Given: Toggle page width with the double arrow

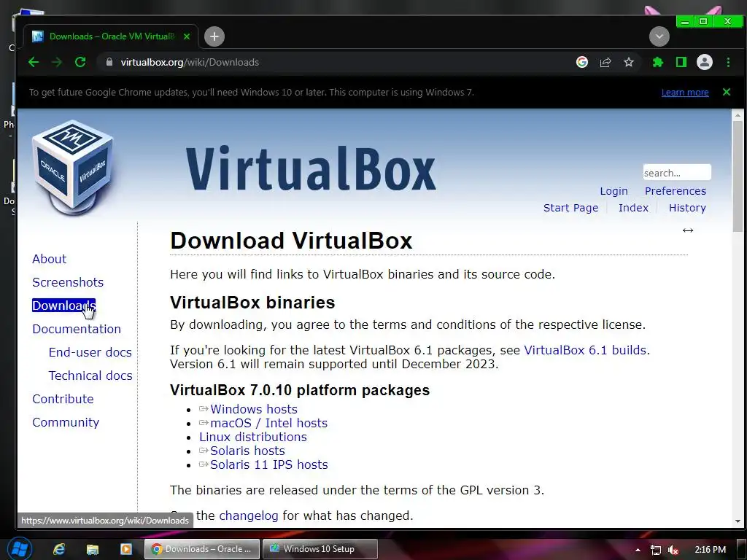Looking at the screenshot, I should (687, 230).
